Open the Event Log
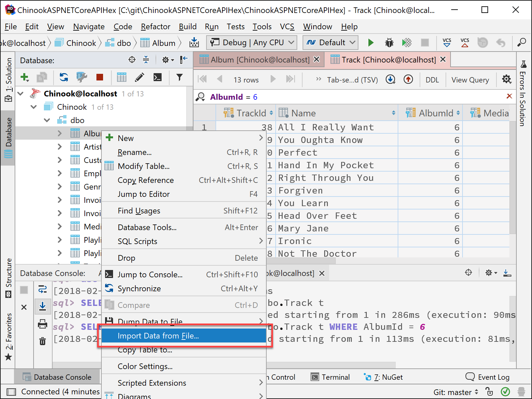 tap(487, 377)
